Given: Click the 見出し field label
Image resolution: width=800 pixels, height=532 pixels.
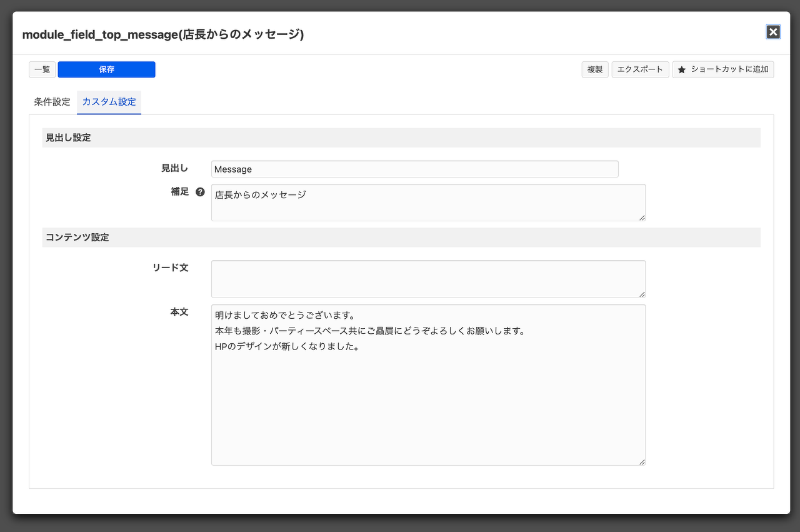Looking at the screenshot, I should [x=174, y=168].
